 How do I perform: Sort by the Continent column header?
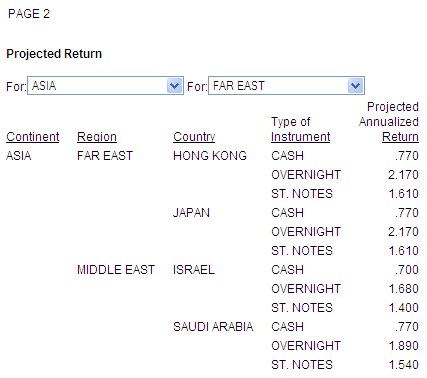[x=33, y=137]
